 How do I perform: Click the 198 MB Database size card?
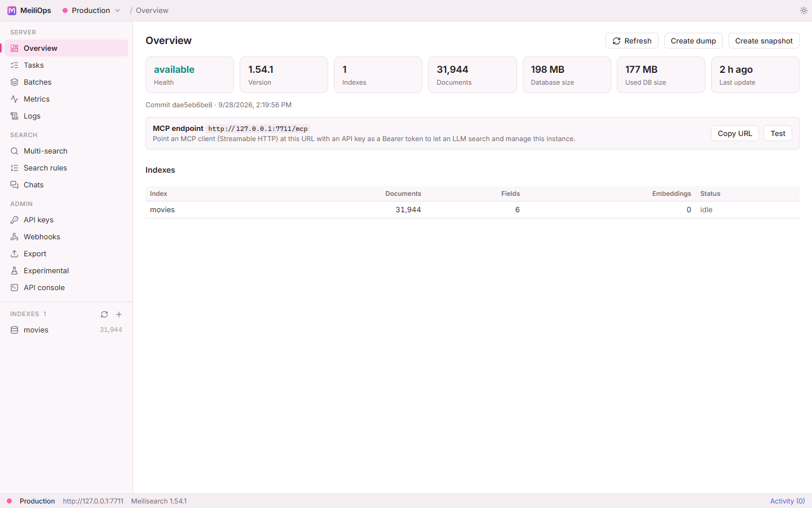coord(567,75)
